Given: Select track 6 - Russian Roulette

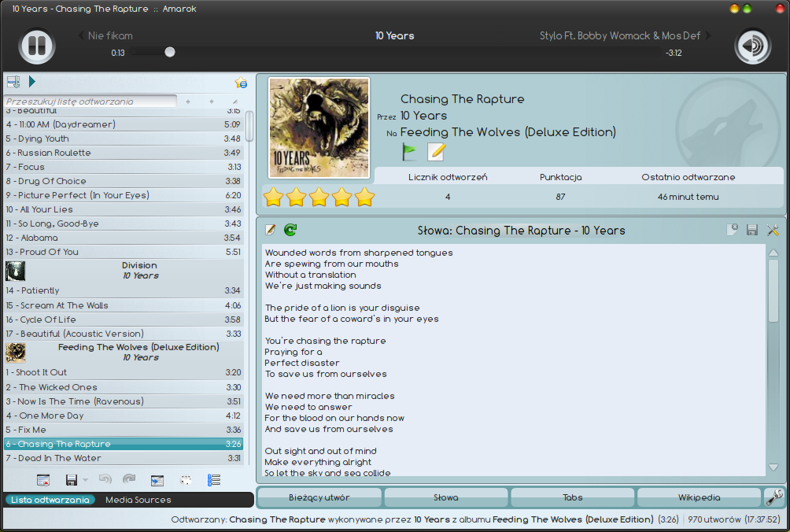Looking at the screenshot, I should click(124, 153).
